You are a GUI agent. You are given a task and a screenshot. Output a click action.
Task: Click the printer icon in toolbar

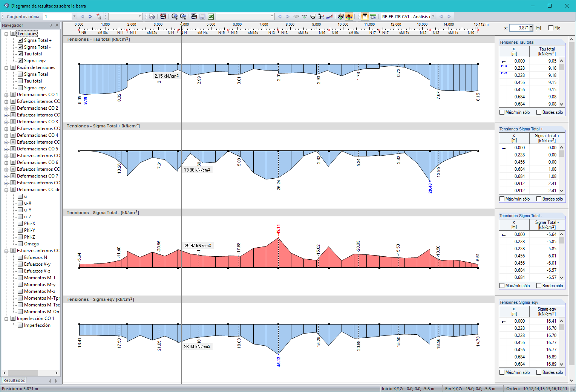point(152,17)
